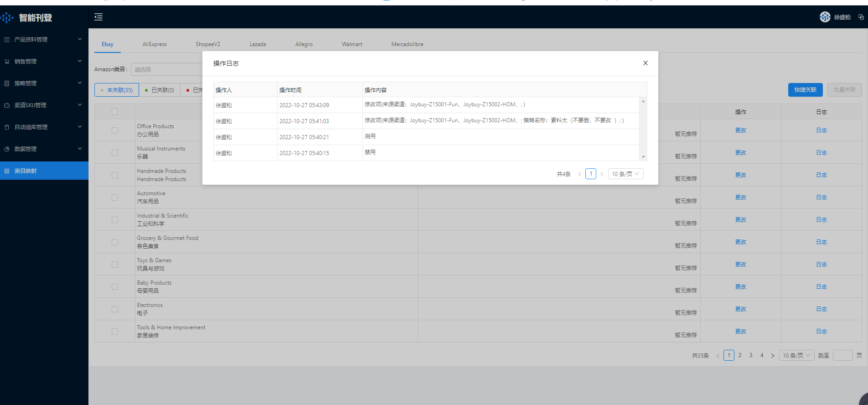Click the 产品资料管理 sidebar icon
This screenshot has width=868, height=405.
coord(7,40)
